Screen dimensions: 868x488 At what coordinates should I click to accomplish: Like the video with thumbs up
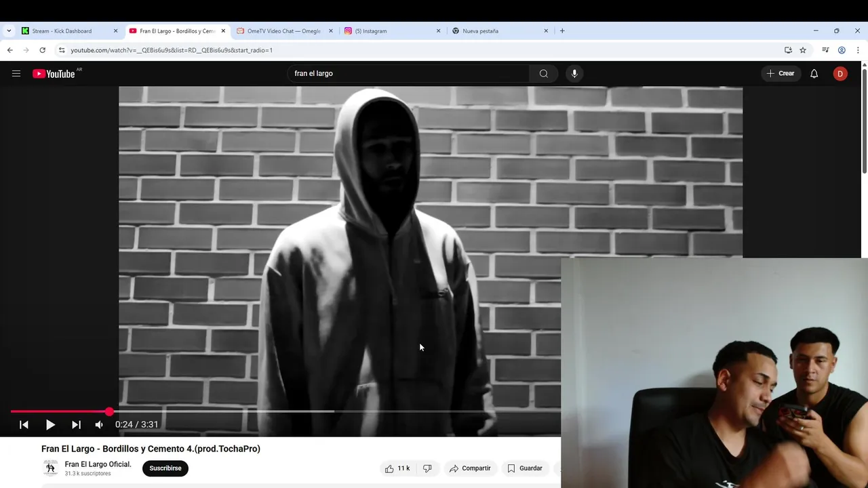pyautogui.click(x=397, y=468)
